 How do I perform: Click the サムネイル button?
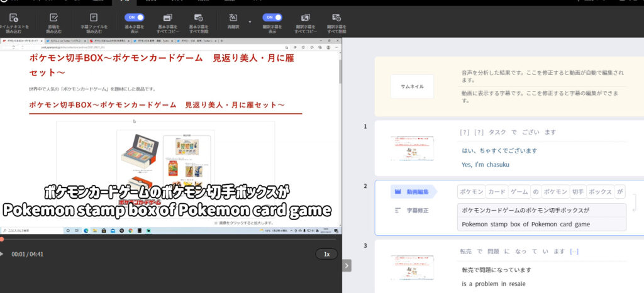pos(412,87)
